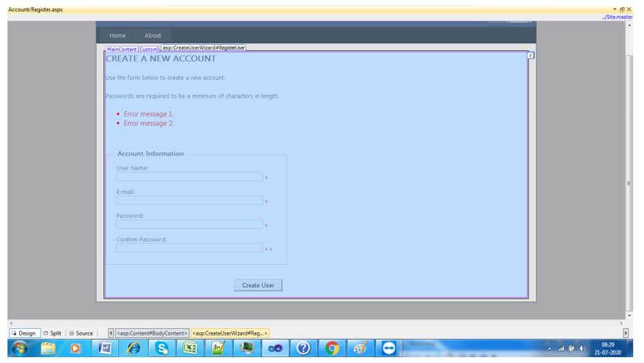644x363 pixels.
Task: Click the E-mail input field
Action: pos(189,201)
